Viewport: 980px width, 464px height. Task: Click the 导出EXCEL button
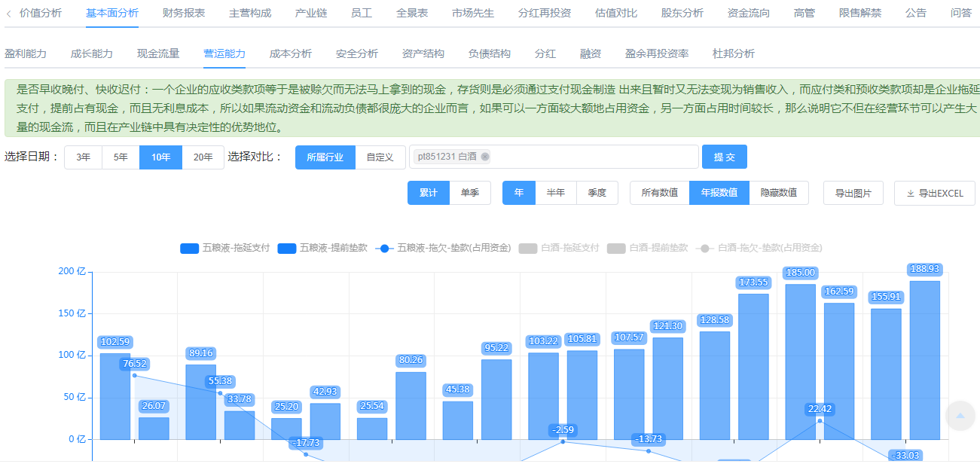935,193
